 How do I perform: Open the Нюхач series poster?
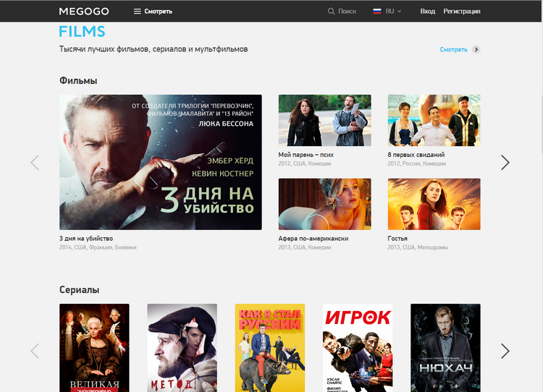[x=445, y=348]
